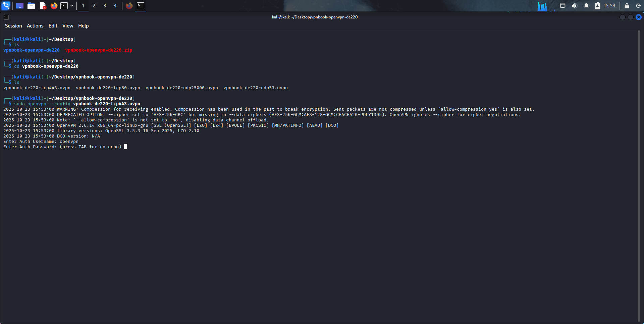644x324 pixels.
Task: Open the Edit menu
Action: tap(53, 26)
